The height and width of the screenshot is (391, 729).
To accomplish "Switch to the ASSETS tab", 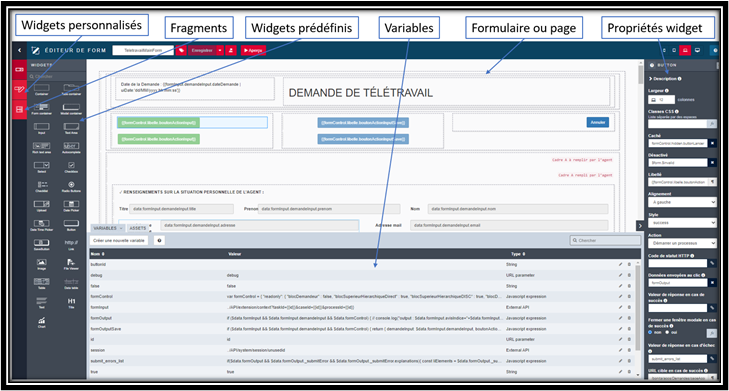I will click(138, 228).
